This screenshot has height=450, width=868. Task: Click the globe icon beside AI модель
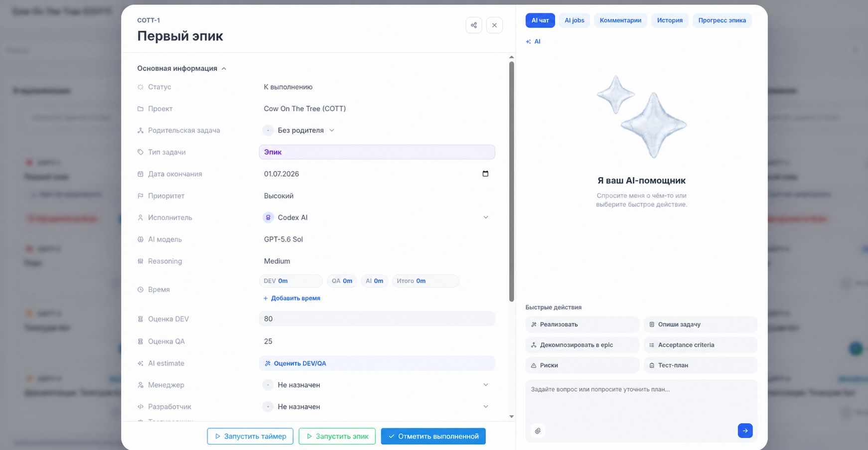coord(141,239)
